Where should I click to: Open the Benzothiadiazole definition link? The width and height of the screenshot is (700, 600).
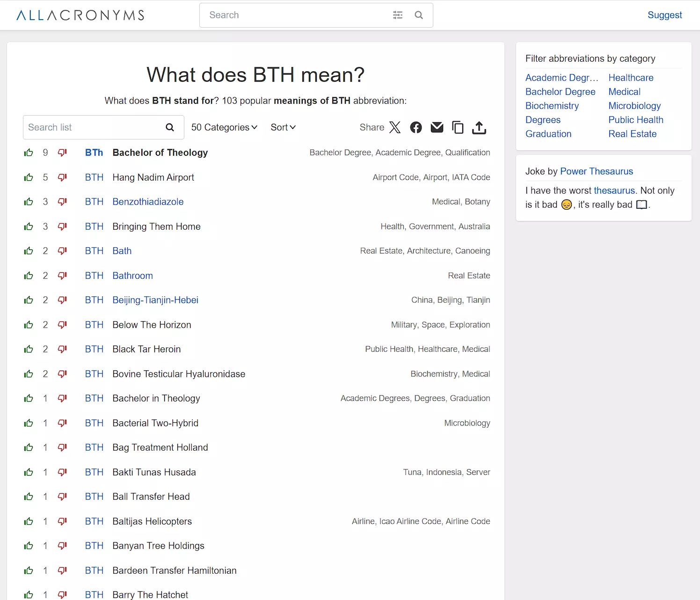(x=148, y=202)
